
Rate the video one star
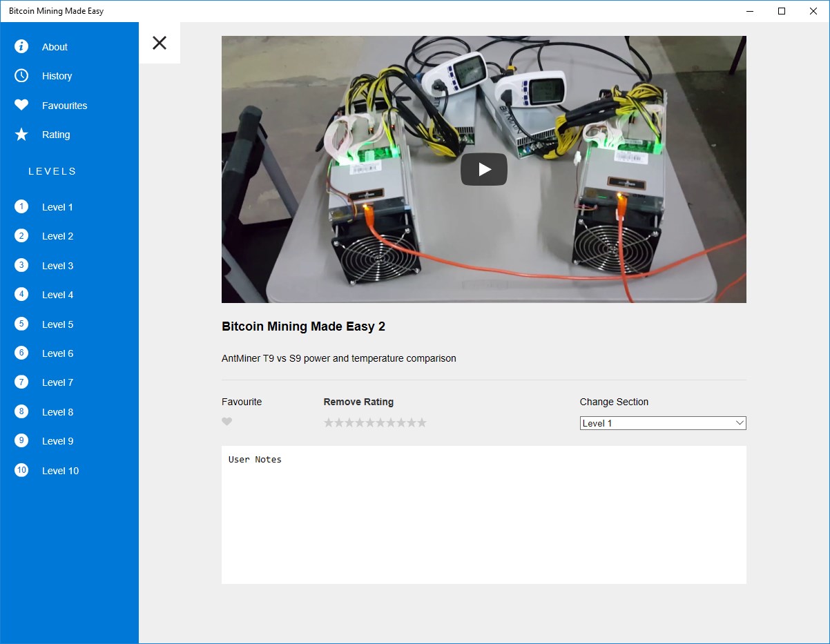coord(329,422)
